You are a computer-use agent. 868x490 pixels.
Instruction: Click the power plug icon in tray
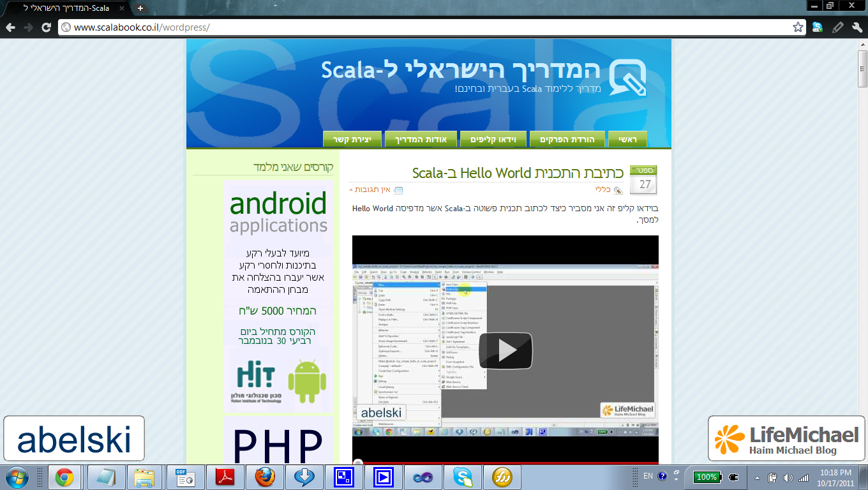point(734,477)
